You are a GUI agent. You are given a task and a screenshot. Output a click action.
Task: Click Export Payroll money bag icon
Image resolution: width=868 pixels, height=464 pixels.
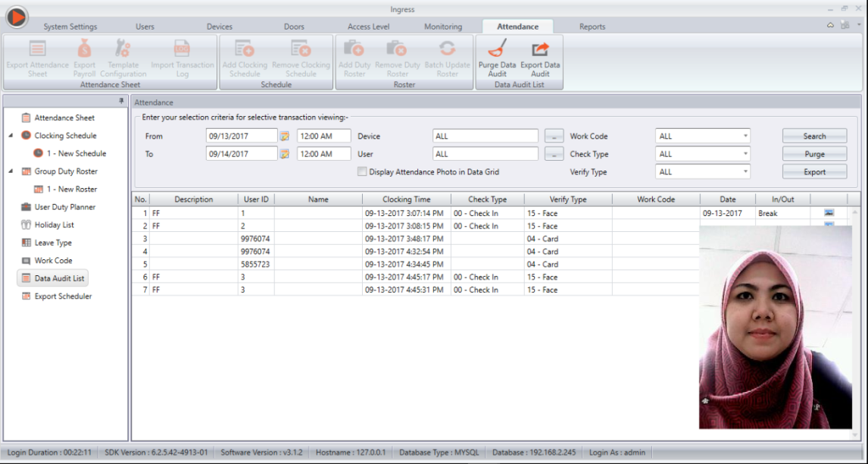[84, 49]
